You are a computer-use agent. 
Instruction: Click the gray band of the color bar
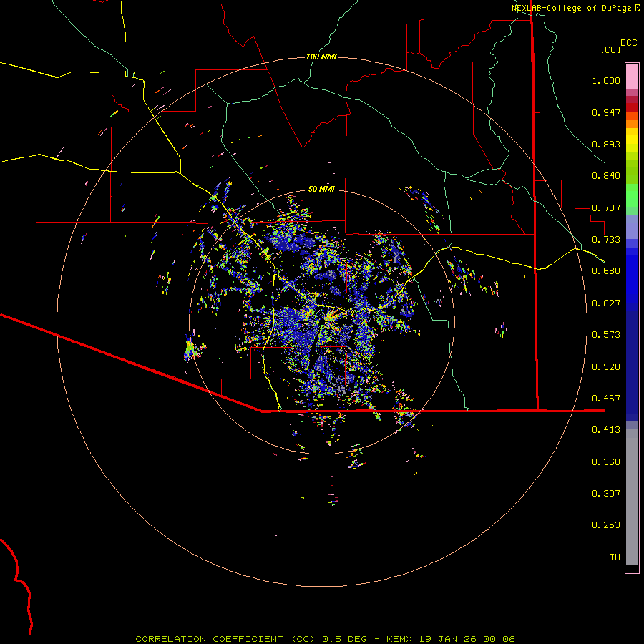pyautogui.click(x=632, y=497)
